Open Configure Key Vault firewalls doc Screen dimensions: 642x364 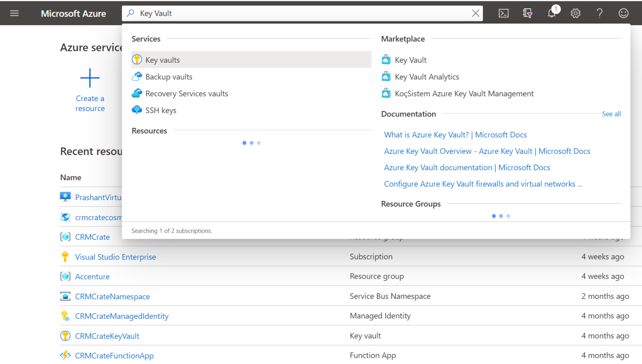[x=483, y=184]
